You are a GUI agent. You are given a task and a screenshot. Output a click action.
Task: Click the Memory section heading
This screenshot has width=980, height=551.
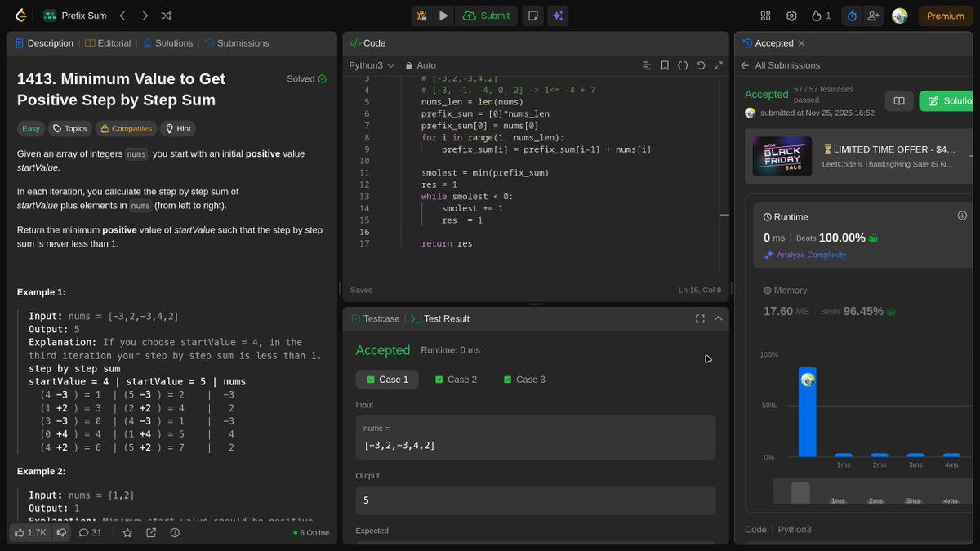click(785, 291)
